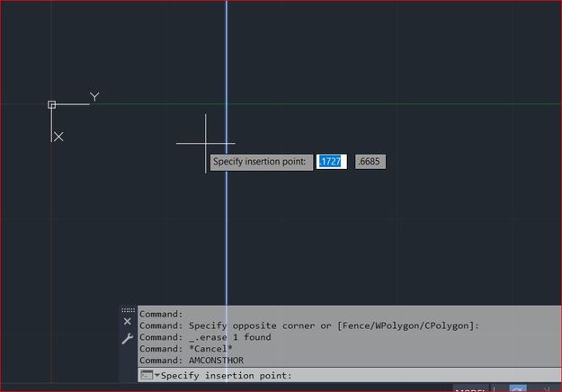The image size is (562, 392).
Task: Click the UCS origin square icon
Action: [x=51, y=104]
